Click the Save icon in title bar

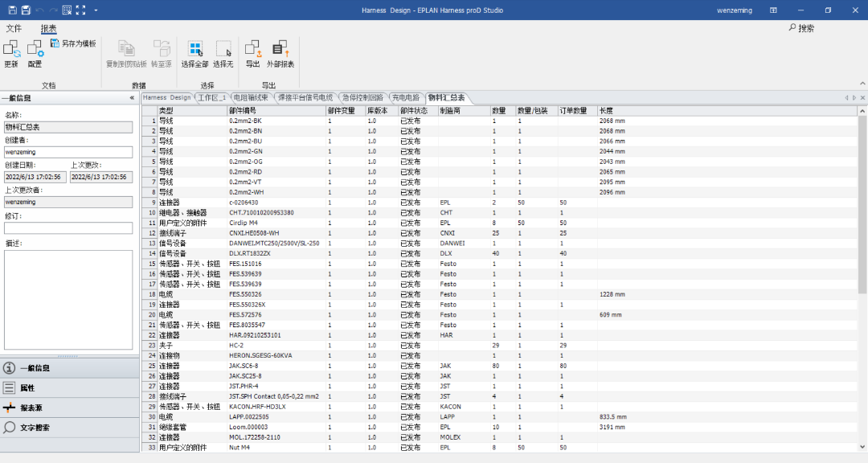[x=13, y=10]
